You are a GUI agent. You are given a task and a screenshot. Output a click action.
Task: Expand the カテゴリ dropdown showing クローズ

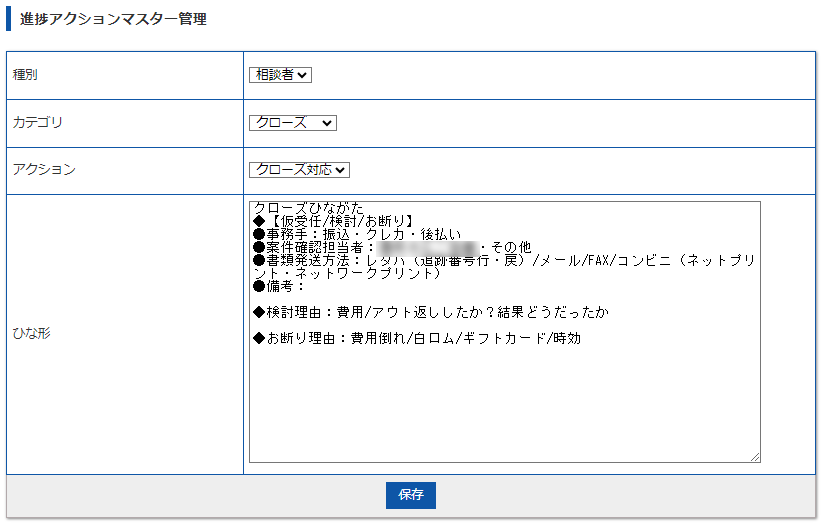(292, 122)
